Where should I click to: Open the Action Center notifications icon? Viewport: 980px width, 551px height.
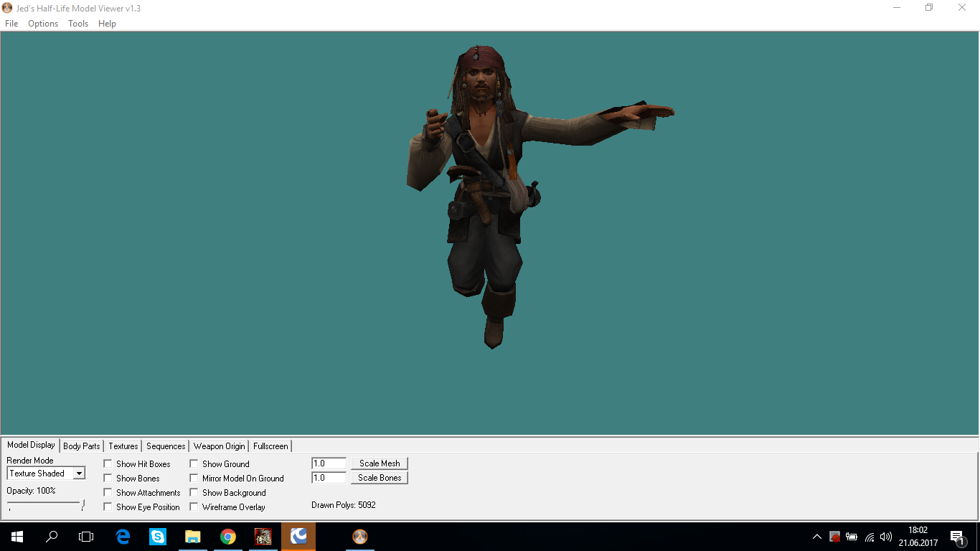tap(957, 537)
